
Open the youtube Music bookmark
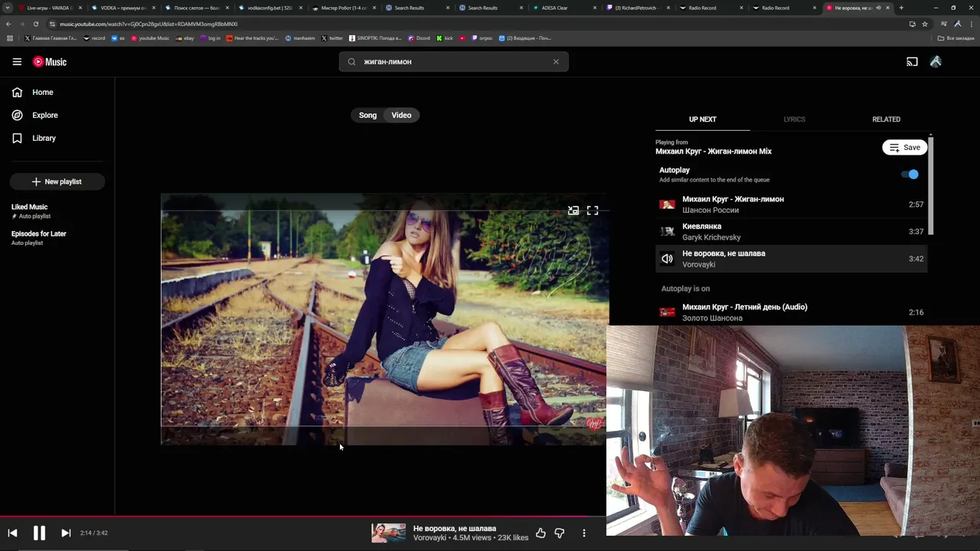[150, 38]
